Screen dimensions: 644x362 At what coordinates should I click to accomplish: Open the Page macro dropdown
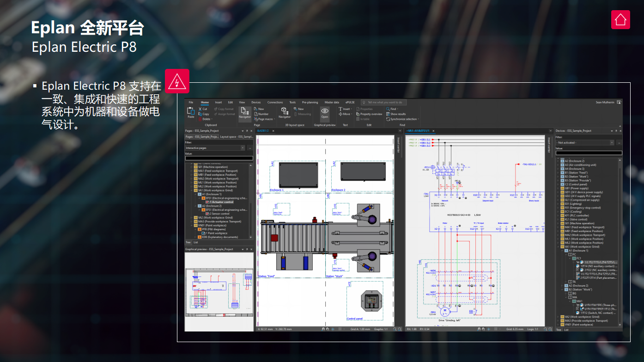pyautogui.click(x=274, y=119)
